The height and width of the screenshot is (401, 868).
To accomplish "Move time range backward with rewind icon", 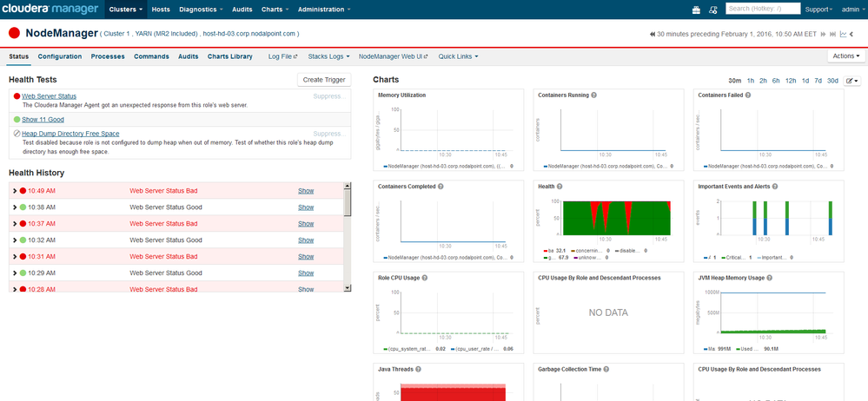I will click(x=653, y=34).
